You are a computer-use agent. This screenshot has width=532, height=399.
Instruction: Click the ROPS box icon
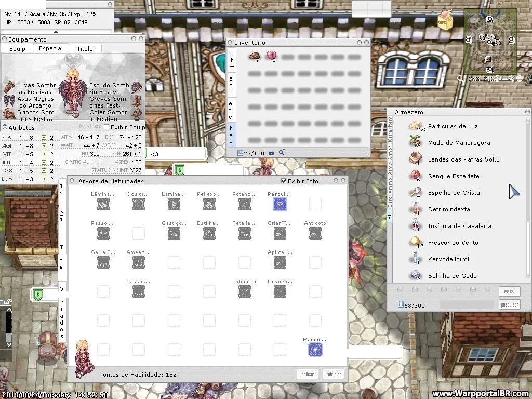pyautogui.click(x=444, y=20)
